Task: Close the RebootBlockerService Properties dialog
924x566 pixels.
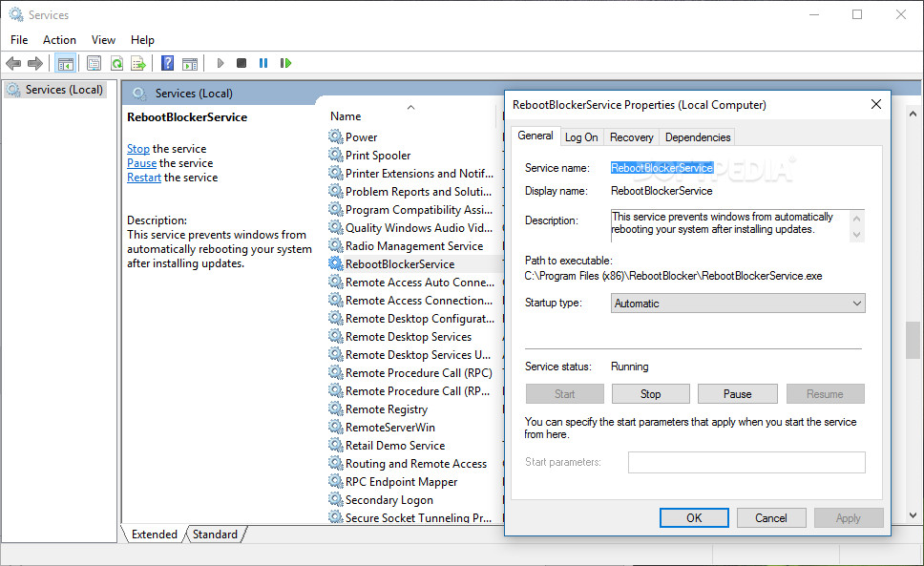Action: [x=876, y=104]
